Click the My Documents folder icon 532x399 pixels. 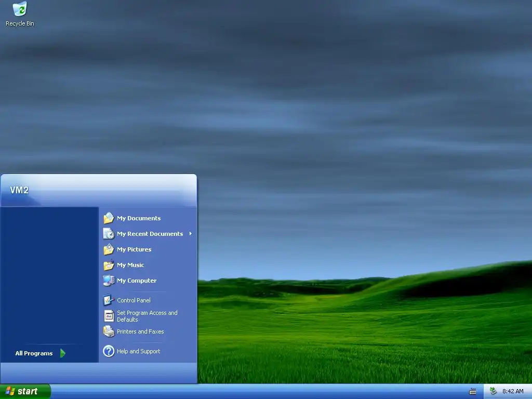pyautogui.click(x=109, y=218)
